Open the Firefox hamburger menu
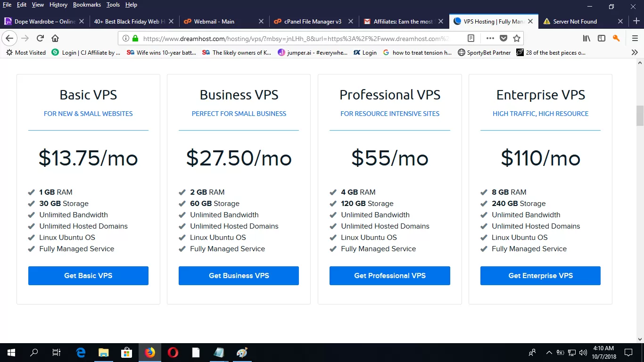The width and height of the screenshot is (644, 362). tap(635, 38)
